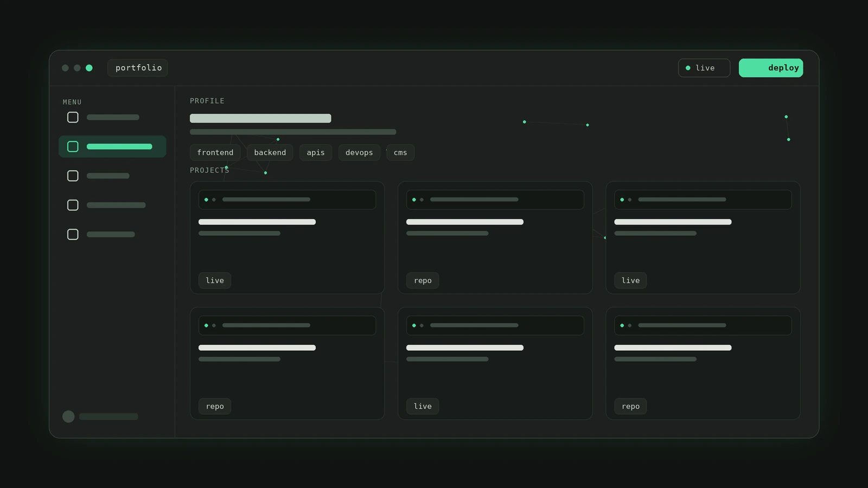
Task: Click the PROJECTS section heading
Action: point(209,170)
